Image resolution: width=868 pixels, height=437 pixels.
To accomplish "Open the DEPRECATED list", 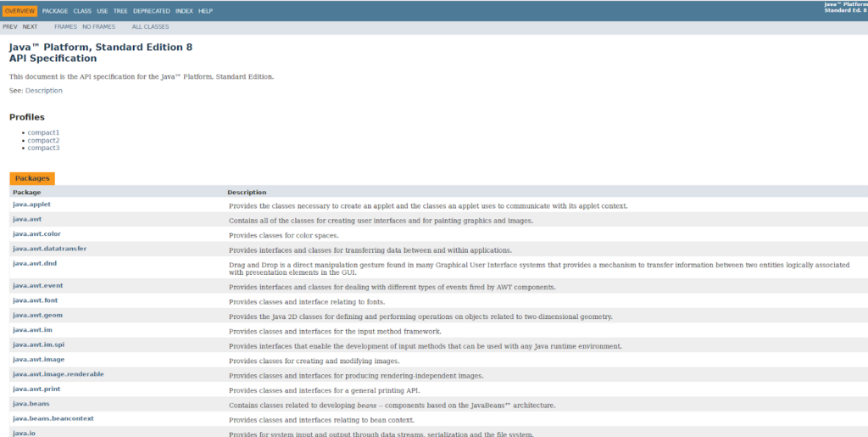I will (x=152, y=11).
